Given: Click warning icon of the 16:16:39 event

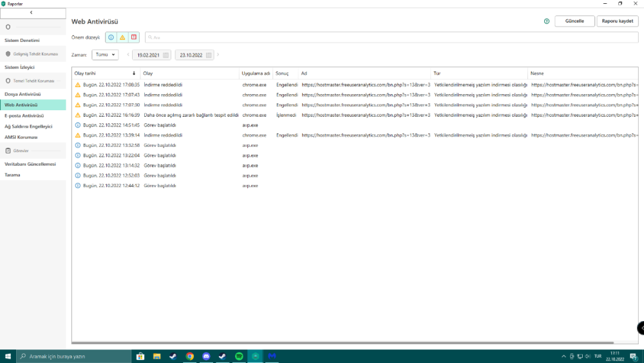Looking at the screenshot, I should [x=78, y=115].
